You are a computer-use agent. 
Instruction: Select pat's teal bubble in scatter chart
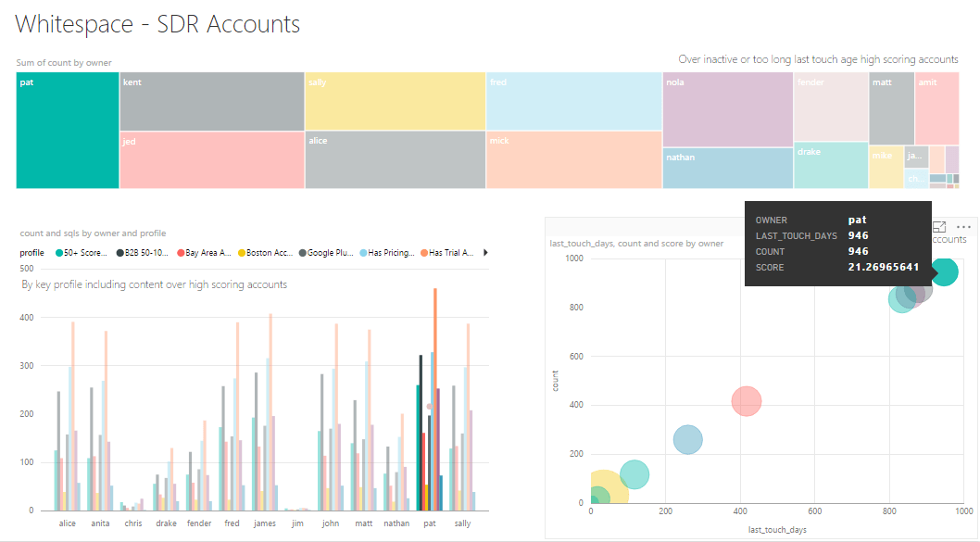pos(945,272)
